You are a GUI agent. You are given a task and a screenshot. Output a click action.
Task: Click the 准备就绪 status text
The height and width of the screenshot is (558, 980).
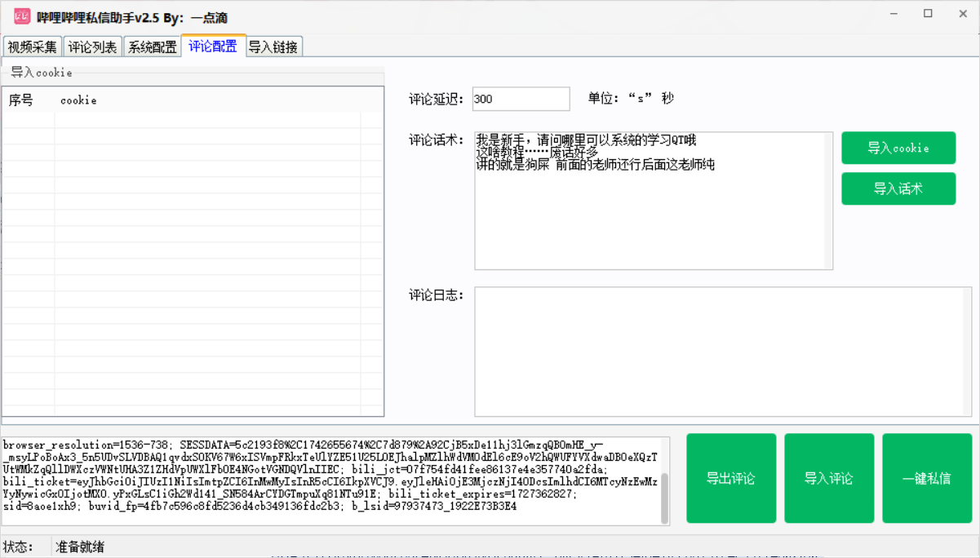[x=80, y=547]
